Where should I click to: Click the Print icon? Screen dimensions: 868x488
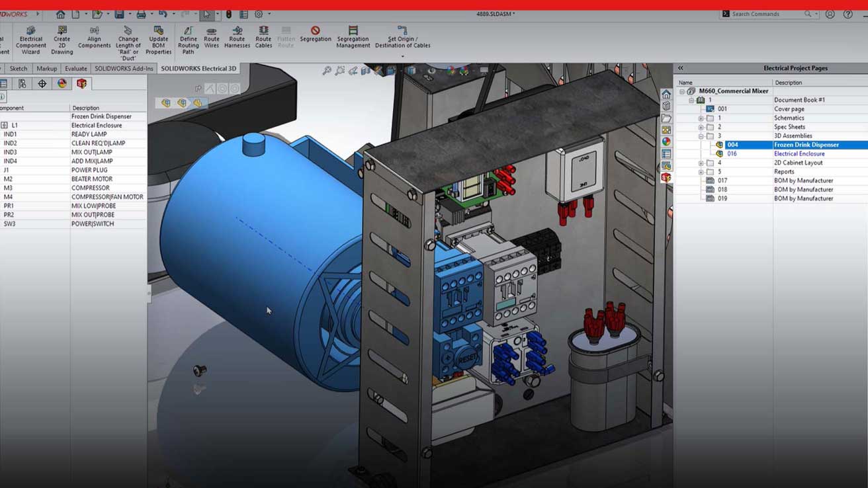click(x=141, y=14)
